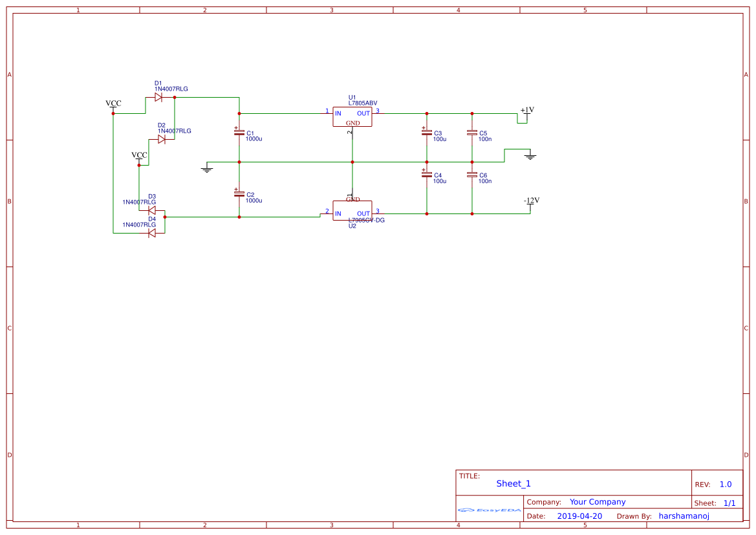Screen dimensions: 756x535
Task: Click the harshamanoj drawn-by text
Action: [684, 516]
